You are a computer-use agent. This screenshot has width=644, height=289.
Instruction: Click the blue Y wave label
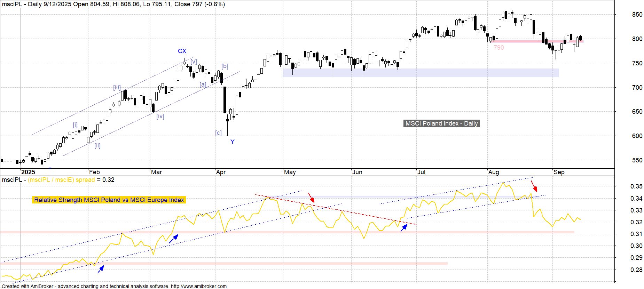(232, 142)
